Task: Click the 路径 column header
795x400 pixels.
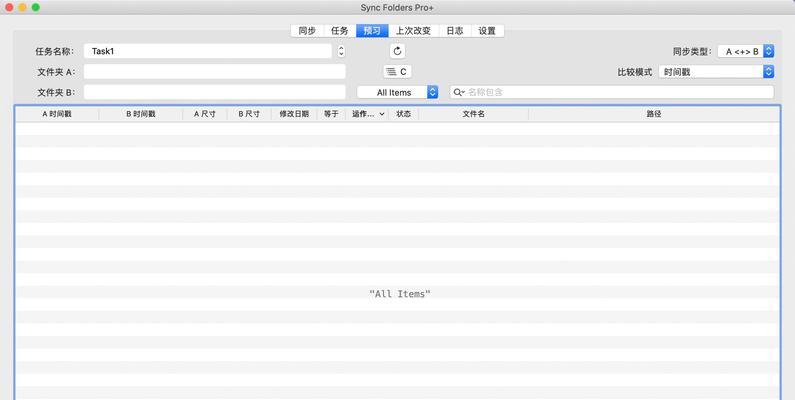Action: click(x=654, y=114)
